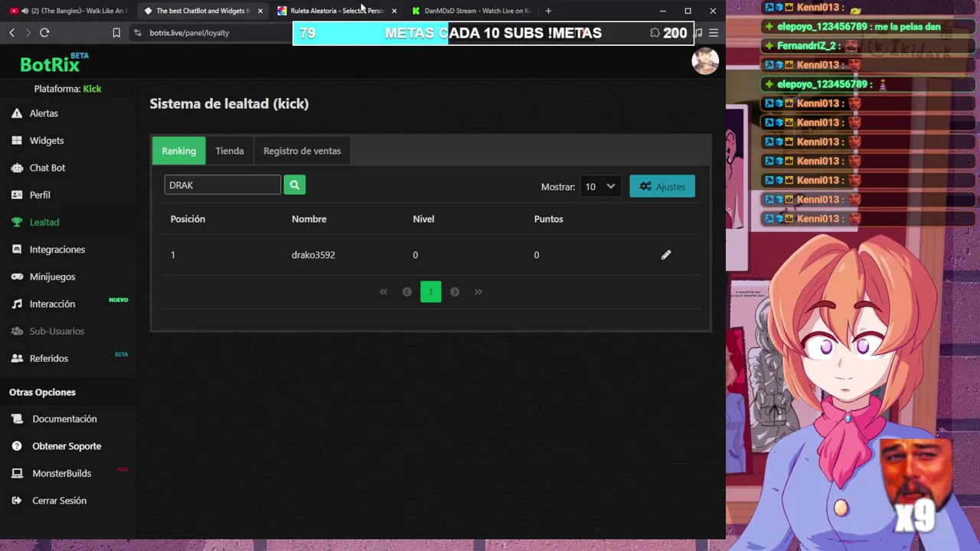This screenshot has height=551, width=980.
Task: Open the Ajustes settings button
Action: pos(662,186)
